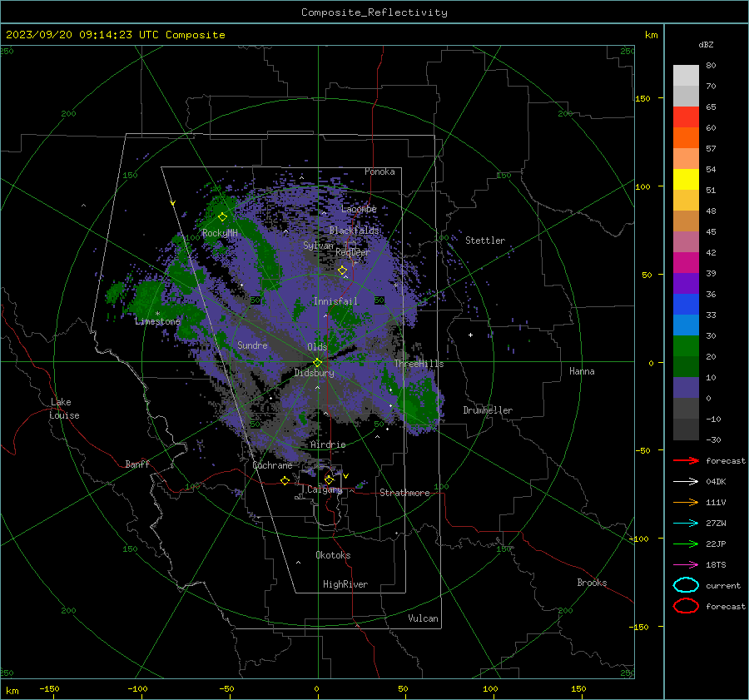Click the RedDeer city label

click(x=353, y=252)
